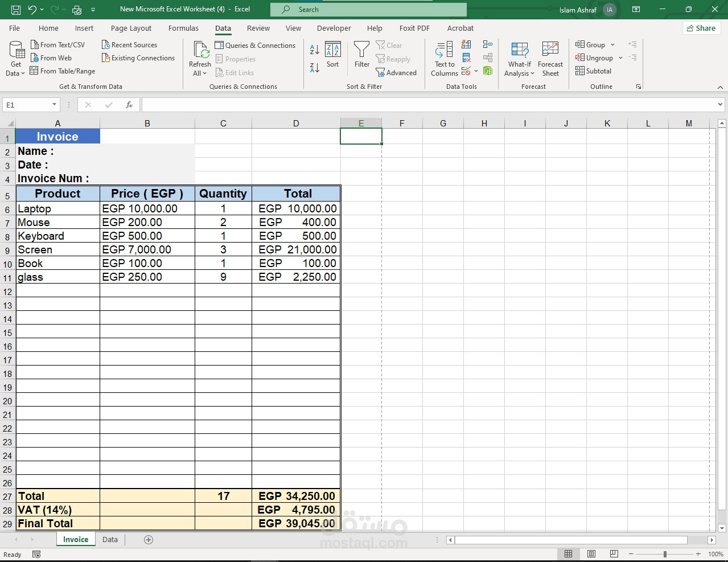Screen dimensions: 728x562
Task: Open the File menu
Action: coord(15,28)
